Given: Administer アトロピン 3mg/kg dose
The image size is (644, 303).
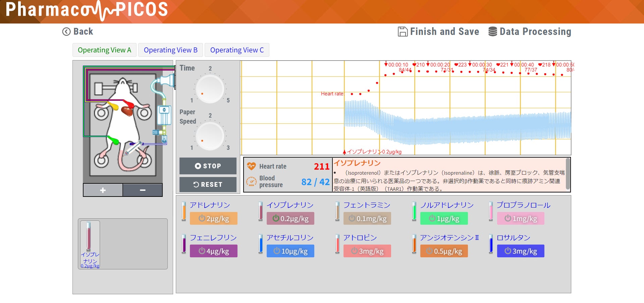Looking at the screenshot, I should click(367, 251).
